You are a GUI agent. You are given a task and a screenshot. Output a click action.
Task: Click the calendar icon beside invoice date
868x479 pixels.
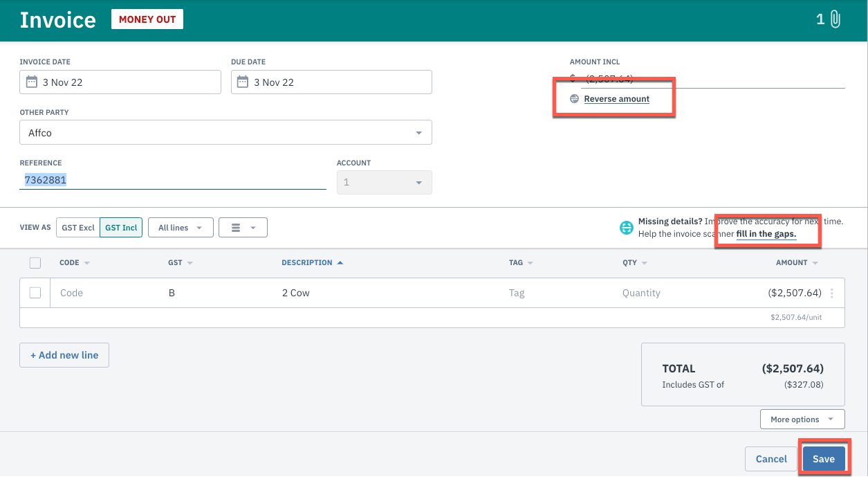pyautogui.click(x=32, y=82)
